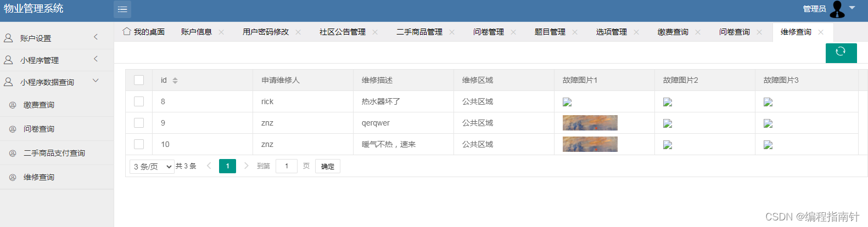868x227 pixels.
Task: Switch to the 二手商品管理 tab
Action: pyautogui.click(x=419, y=32)
